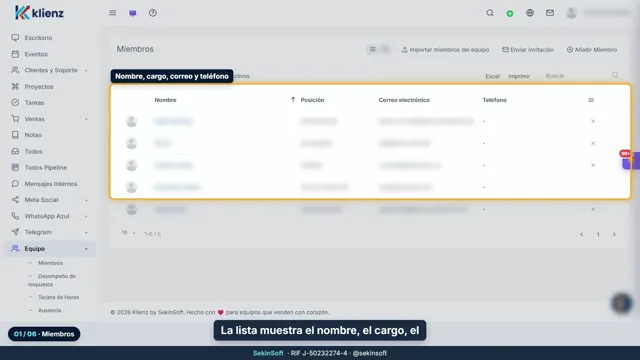Image resolution: width=640 pixels, height=360 pixels.
Task: Click the green plus quick-add icon
Action: tap(510, 13)
